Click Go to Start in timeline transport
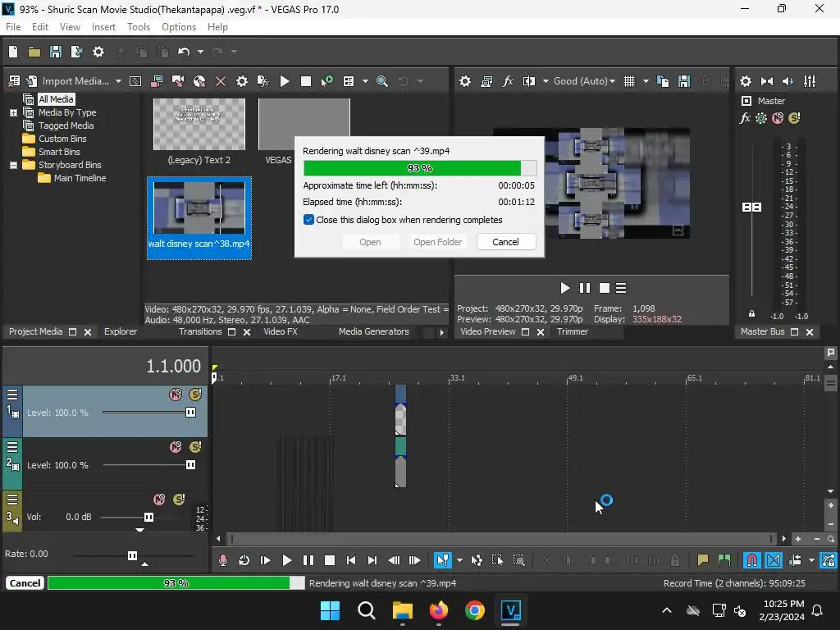 tap(351, 560)
